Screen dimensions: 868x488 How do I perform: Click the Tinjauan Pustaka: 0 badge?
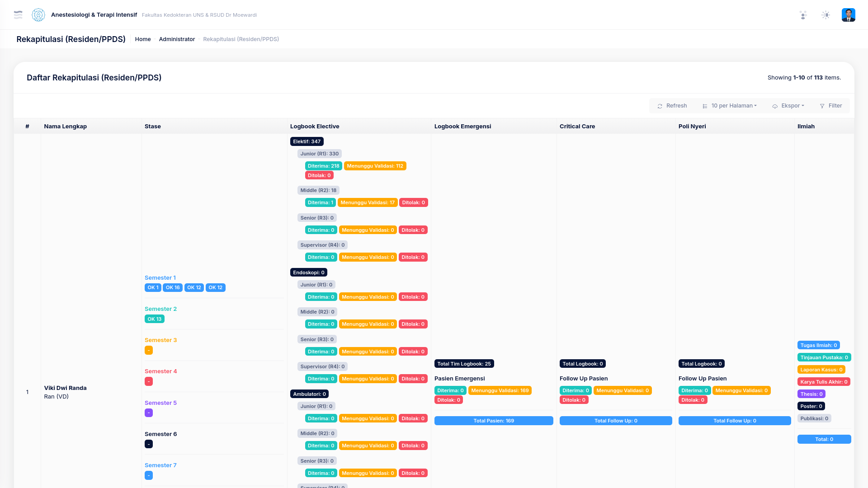tap(824, 358)
